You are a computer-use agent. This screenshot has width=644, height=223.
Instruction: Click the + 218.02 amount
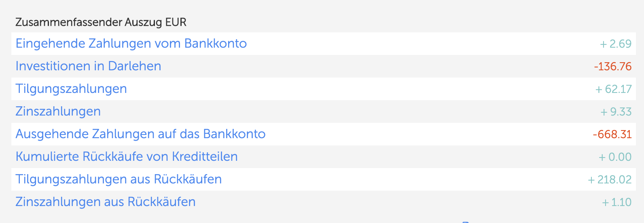pyautogui.click(x=610, y=180)
